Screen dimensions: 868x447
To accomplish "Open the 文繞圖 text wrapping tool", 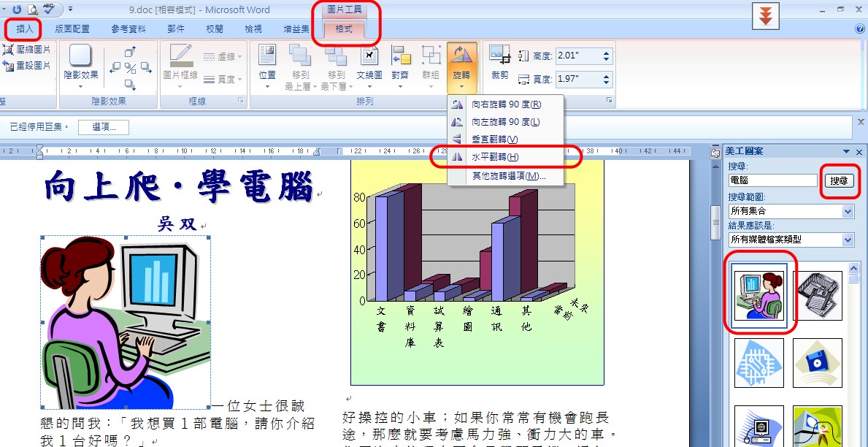I will [368, 66].
